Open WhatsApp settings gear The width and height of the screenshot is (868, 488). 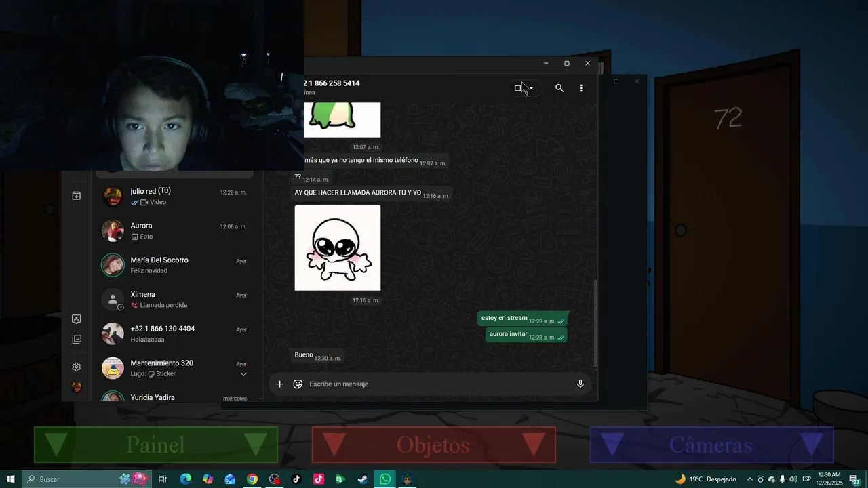click(77, 367)
